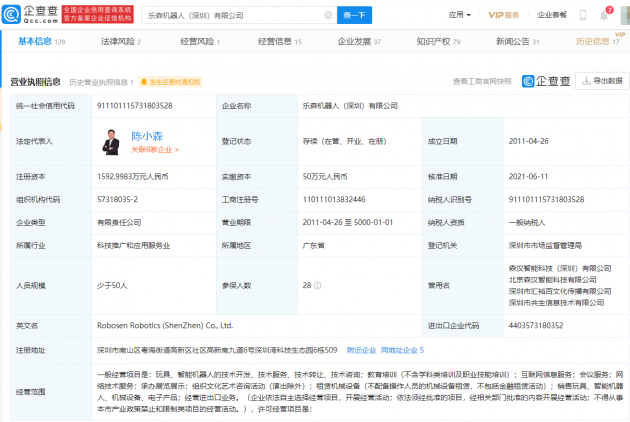Select status 存续（在营、开业、在册）

tap(344, 141)
